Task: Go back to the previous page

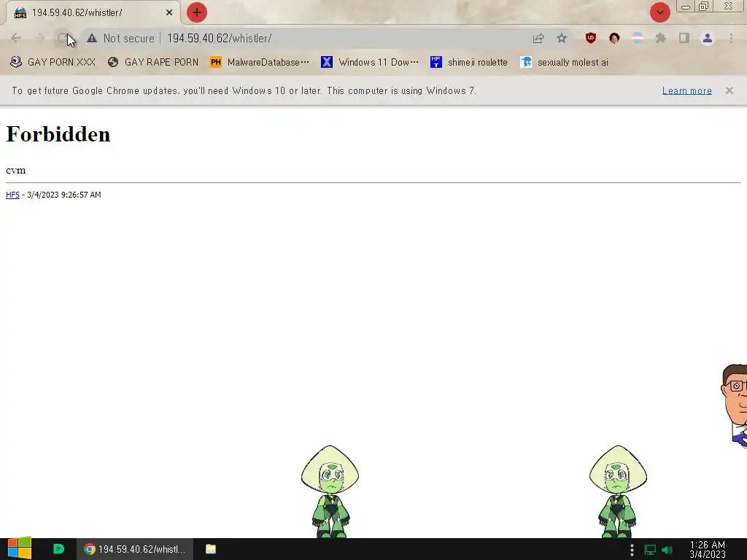Action: (16, 38)
